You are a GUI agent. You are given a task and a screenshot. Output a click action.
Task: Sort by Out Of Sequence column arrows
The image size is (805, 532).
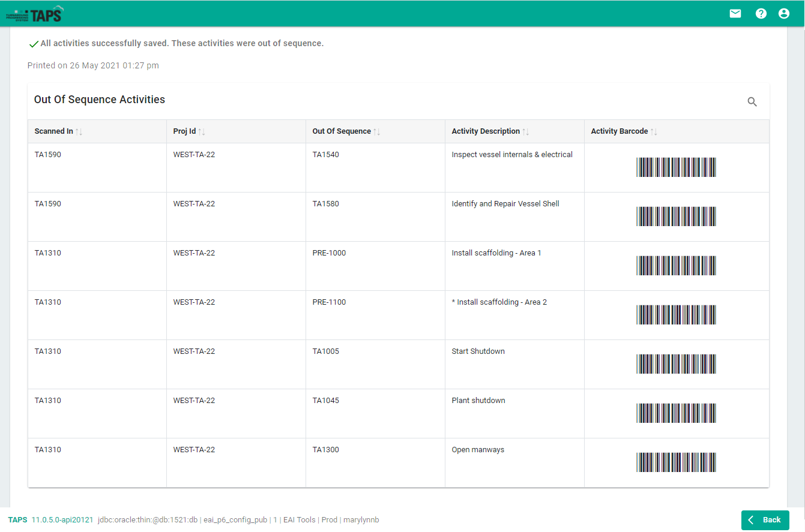377,132
